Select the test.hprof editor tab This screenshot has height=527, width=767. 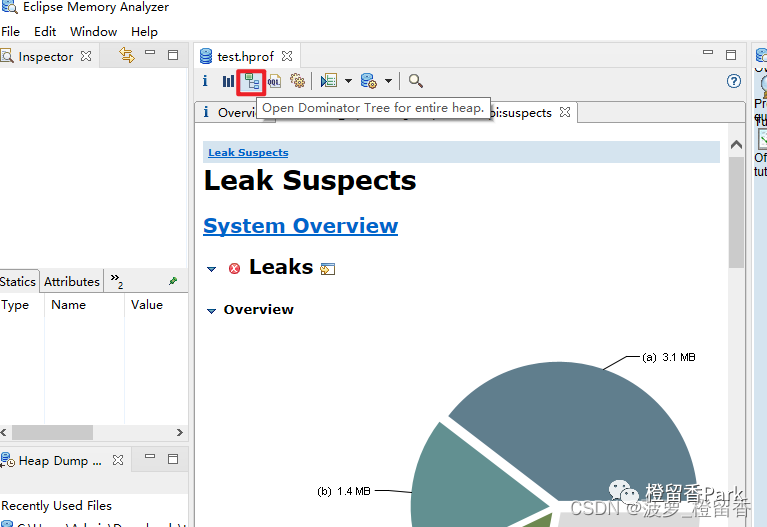click(x=246, y=56)
